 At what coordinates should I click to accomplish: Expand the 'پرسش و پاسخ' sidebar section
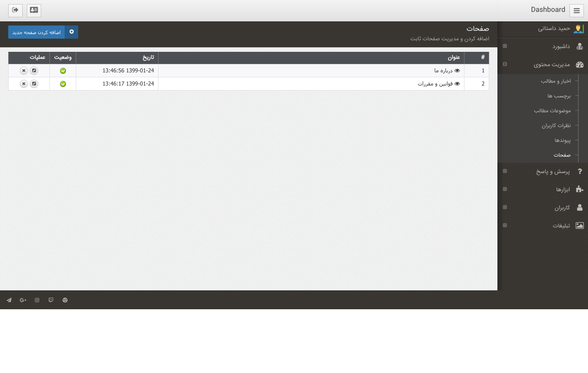pos(505,171)
